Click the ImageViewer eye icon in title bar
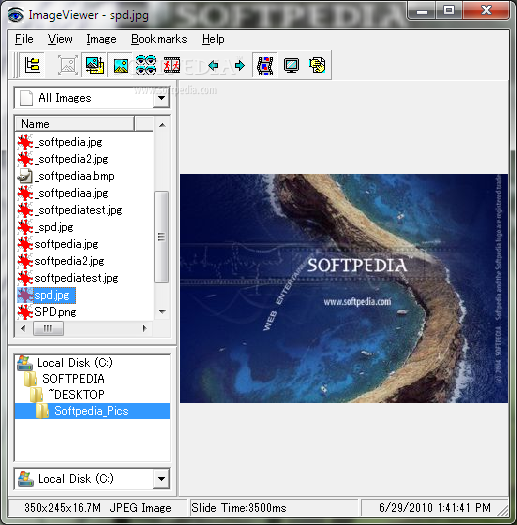The height and width of the screenshot is (525, 517). (x=16, y=15)
